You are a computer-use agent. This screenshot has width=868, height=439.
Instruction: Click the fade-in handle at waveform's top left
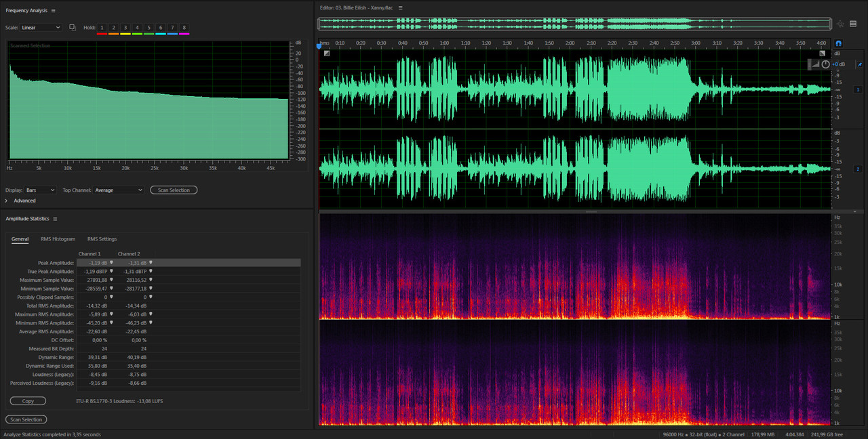pyautogui.click(x=327, y=54)
